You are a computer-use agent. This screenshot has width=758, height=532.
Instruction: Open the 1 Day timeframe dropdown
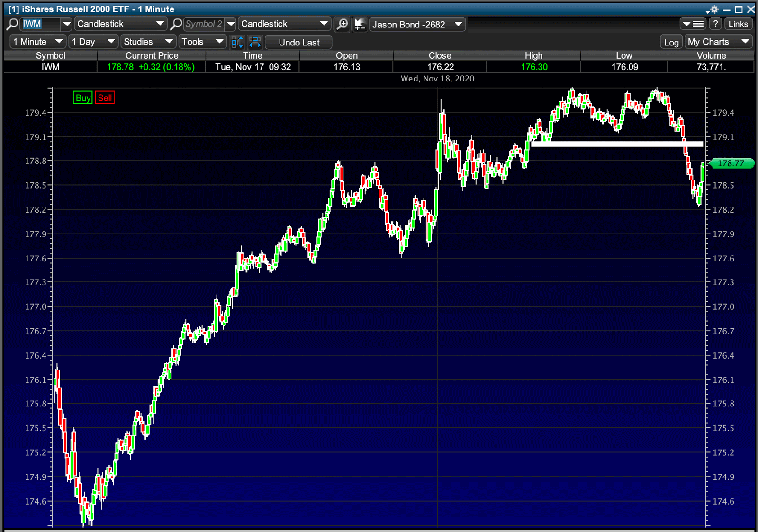pos(93,42)
